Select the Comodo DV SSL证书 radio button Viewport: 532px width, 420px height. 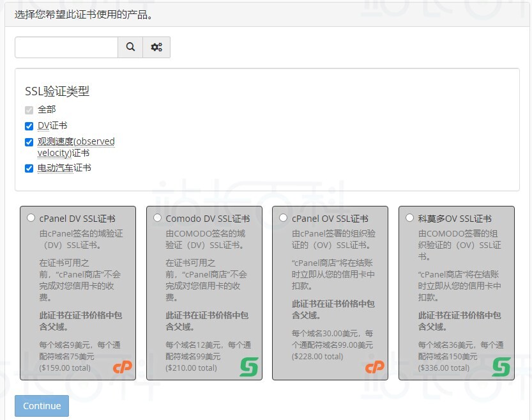157,218
